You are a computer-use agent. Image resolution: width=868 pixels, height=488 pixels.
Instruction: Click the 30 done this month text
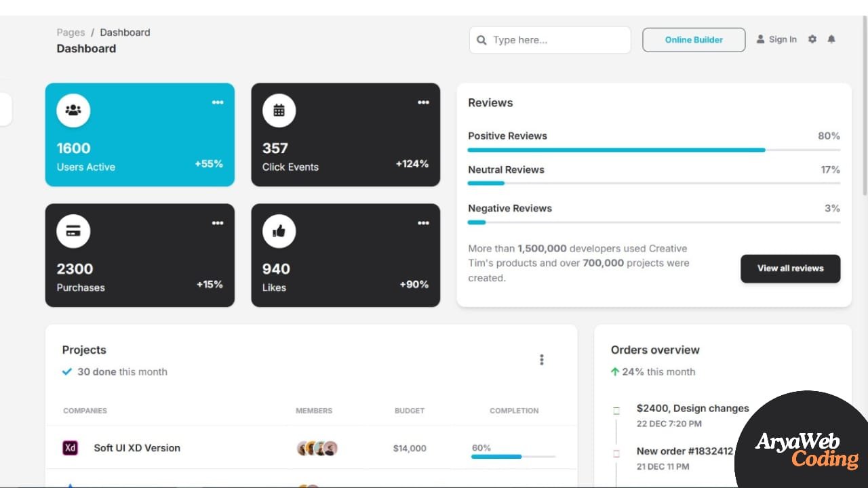pyautogui.click(x=122, y=371)
